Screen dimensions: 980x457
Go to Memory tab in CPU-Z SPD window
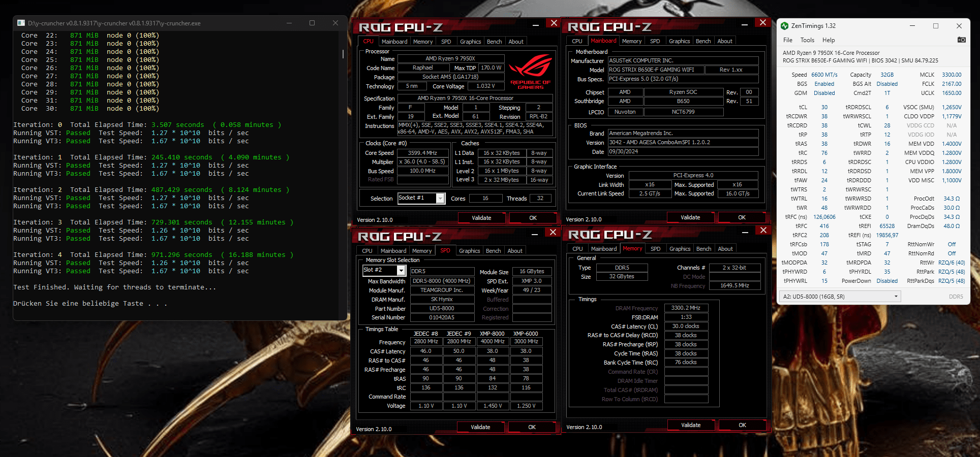pyautogui.click(x=422, y=251)
